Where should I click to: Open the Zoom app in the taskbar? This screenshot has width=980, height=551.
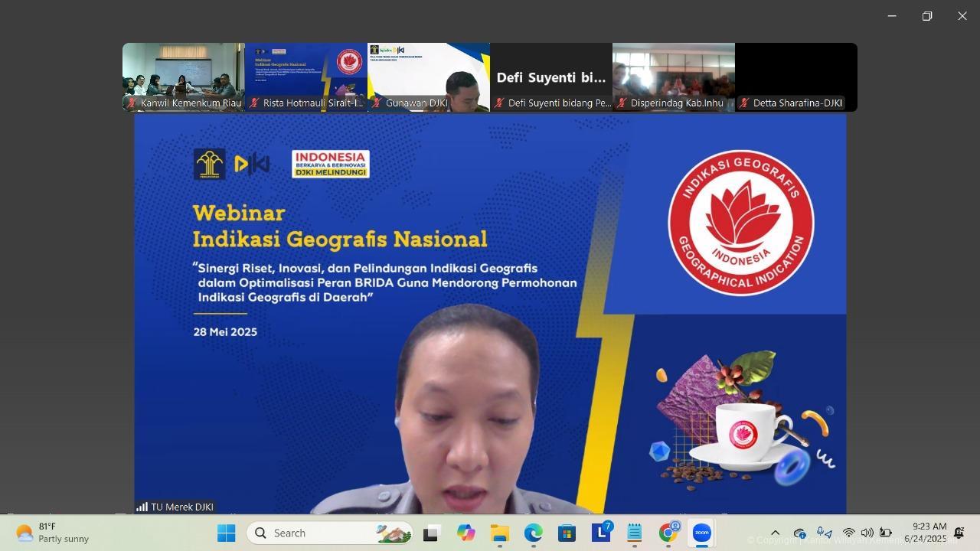[702, 533]
